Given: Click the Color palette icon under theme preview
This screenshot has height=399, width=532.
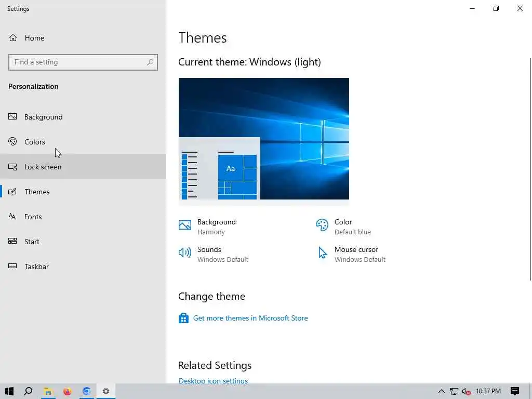Looking at the screenshot, I should [x=322, y=225].
